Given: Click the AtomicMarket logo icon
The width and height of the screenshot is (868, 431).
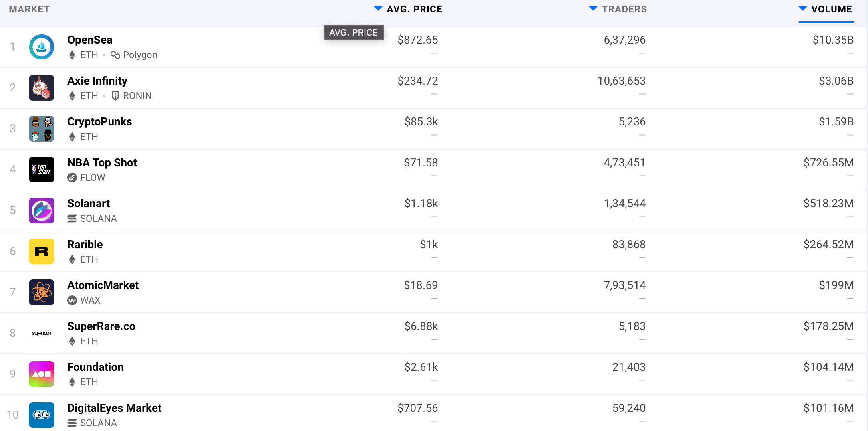Looking at the screenshot, I should tap(42, 292).
